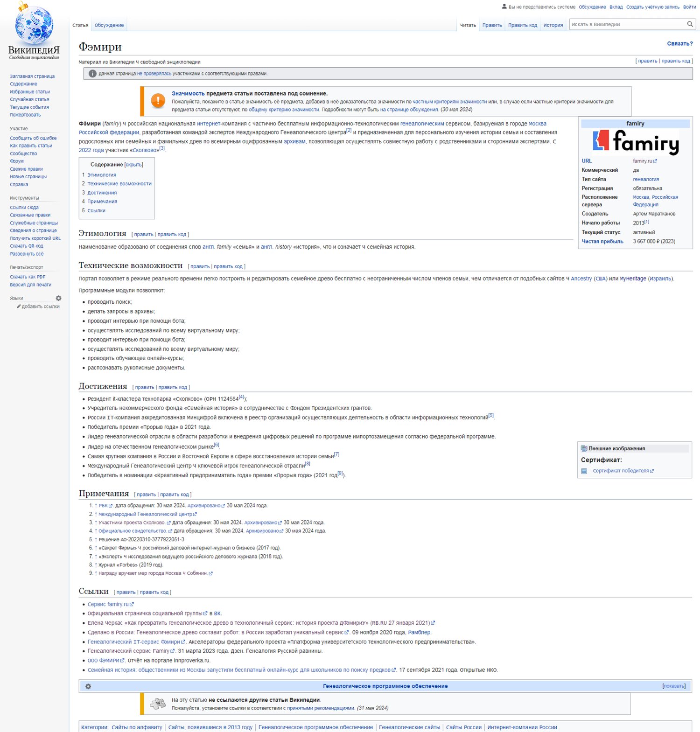This screenshot has height=732, width=700.
Task: Click the external images icon
Action: (x=584, y=448)
